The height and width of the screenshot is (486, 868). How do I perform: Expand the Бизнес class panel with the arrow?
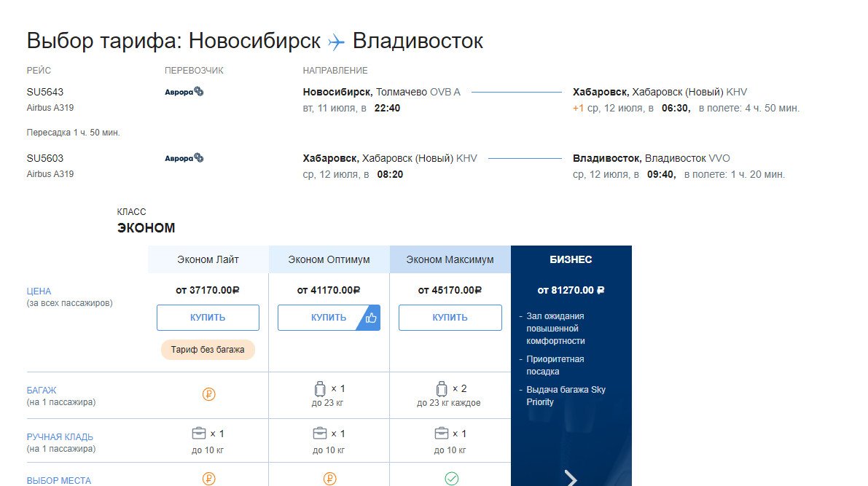pyautogui.click(x=571, y=478)
